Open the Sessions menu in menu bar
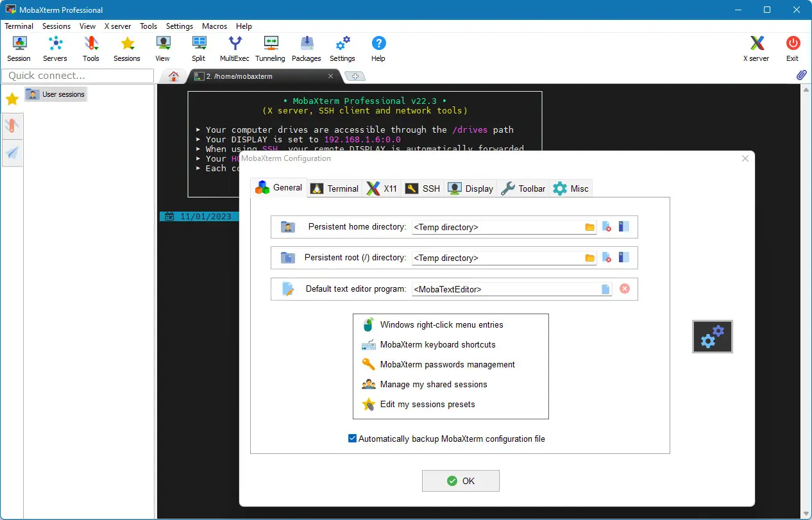Image resolution: width=812 pixels, height=520 pixels. pos(56,26)
